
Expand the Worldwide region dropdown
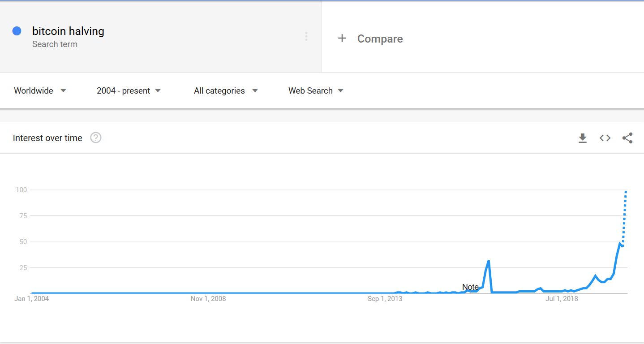click(x=40, y=90)
